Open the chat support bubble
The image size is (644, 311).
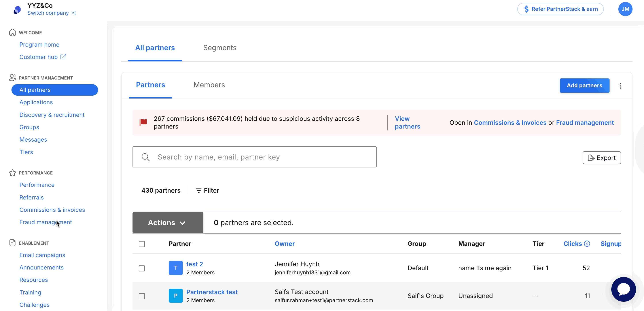pyautogui.click(x=623, y=289)
